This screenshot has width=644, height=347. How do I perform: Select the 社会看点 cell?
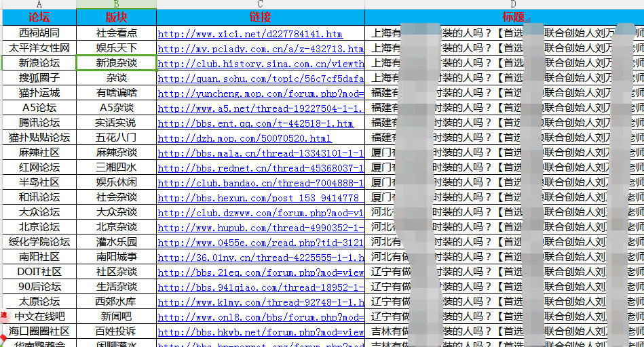point(116,33)
